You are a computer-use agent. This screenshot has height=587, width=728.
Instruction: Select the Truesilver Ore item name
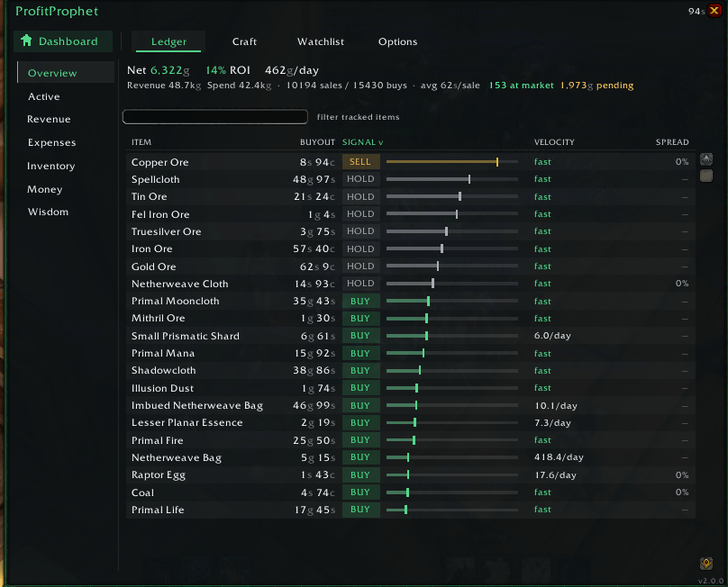click(166, 231)
